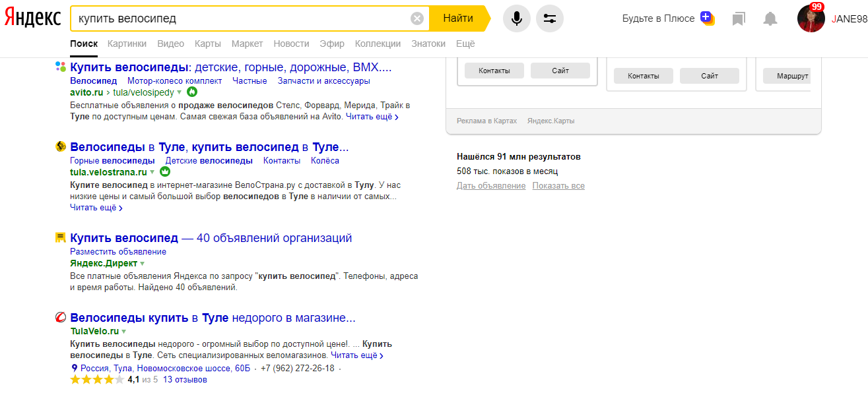Clear the search query with the X icon

417,18
